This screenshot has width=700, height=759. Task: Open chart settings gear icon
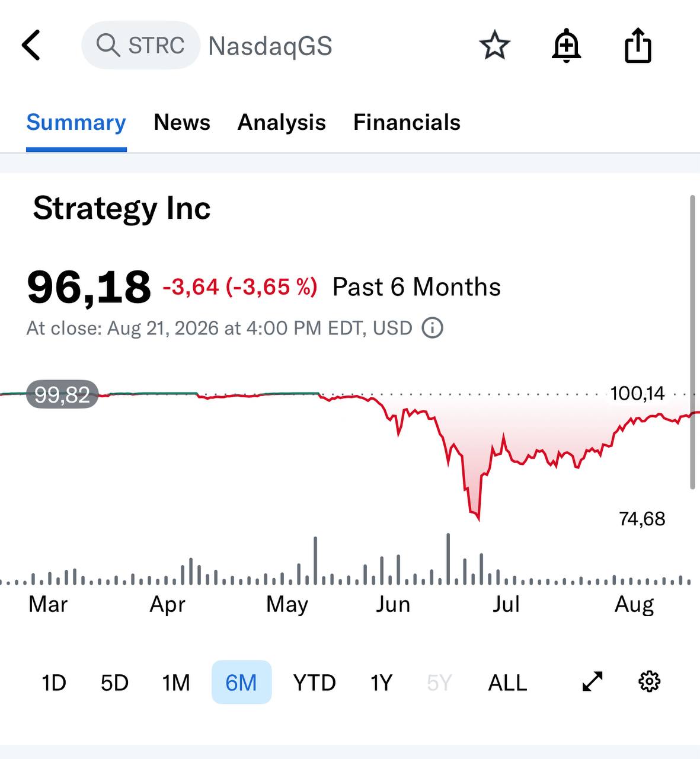[650, 682]
